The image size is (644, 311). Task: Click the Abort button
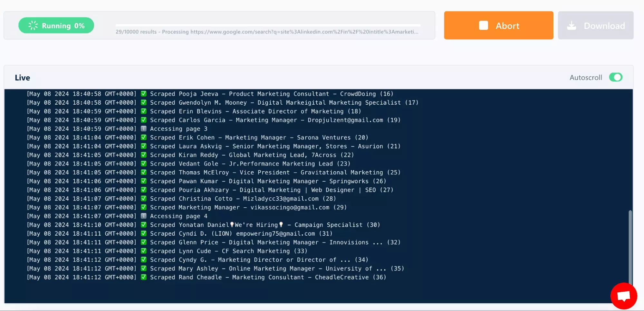[x=498, y=25]
